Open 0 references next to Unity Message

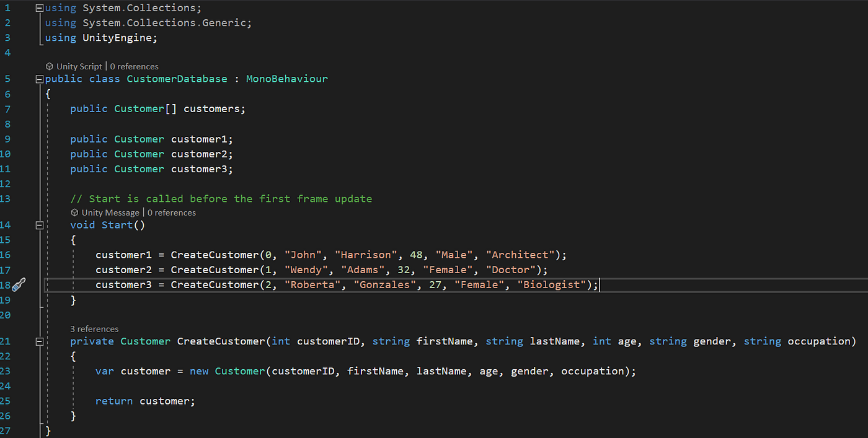(172, 212)
